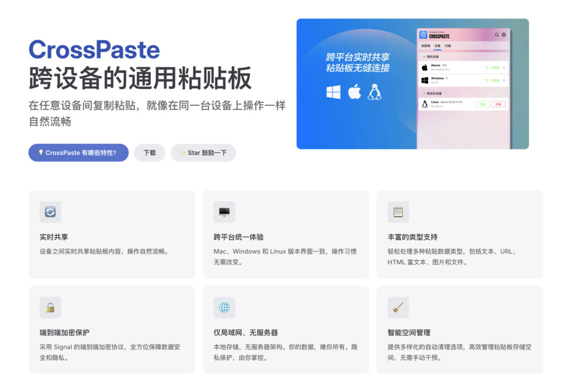The width and height of the screenshot is (565, 392).
Task: Collapse the 附近的设备 section
Action: [x=424, y=93]
